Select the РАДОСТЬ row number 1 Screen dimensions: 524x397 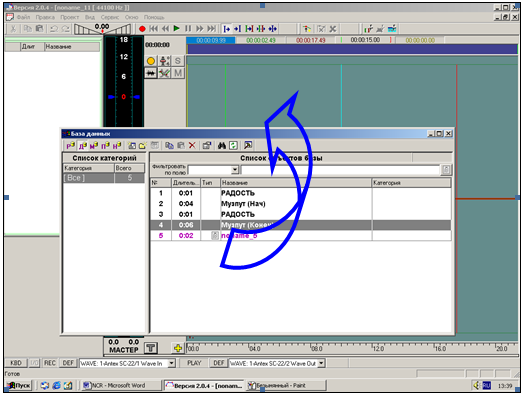(301, 193)
